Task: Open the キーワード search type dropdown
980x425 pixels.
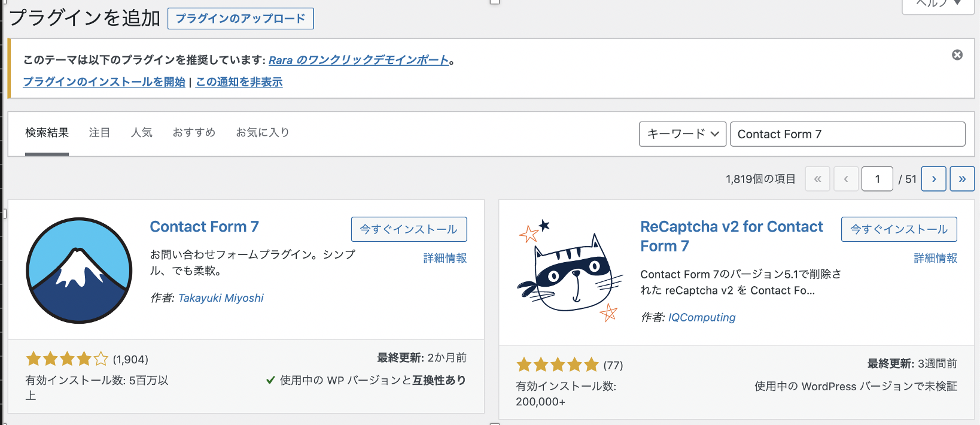Action: tap(683, 134)
